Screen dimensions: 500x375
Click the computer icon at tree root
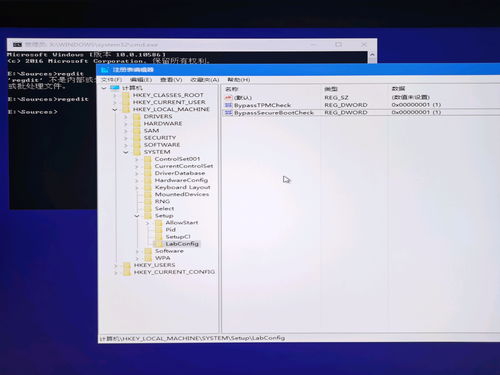click(115, 88)
